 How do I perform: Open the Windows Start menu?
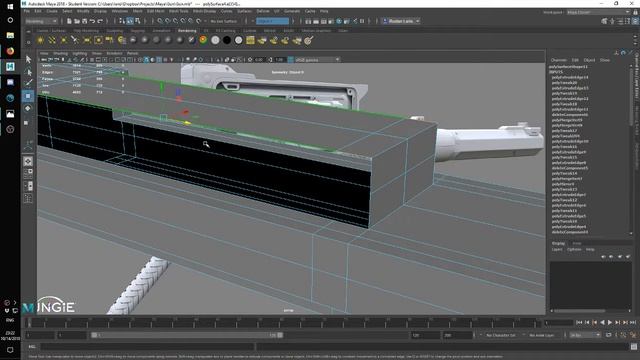click(10, 6)
